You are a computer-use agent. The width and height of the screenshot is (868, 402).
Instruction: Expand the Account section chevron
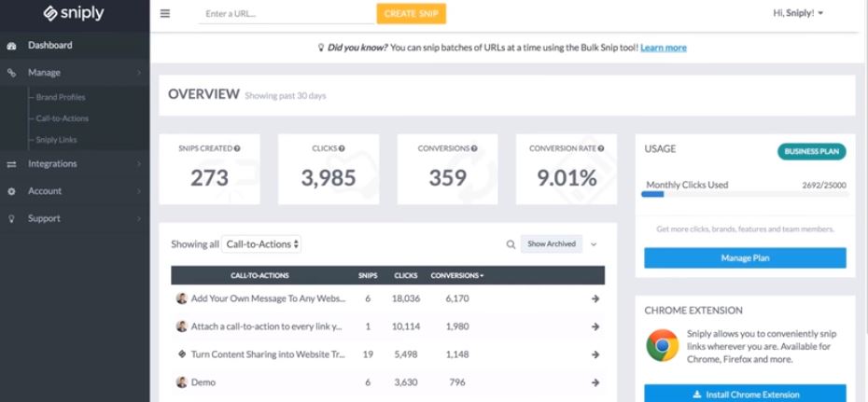point(139,191)
